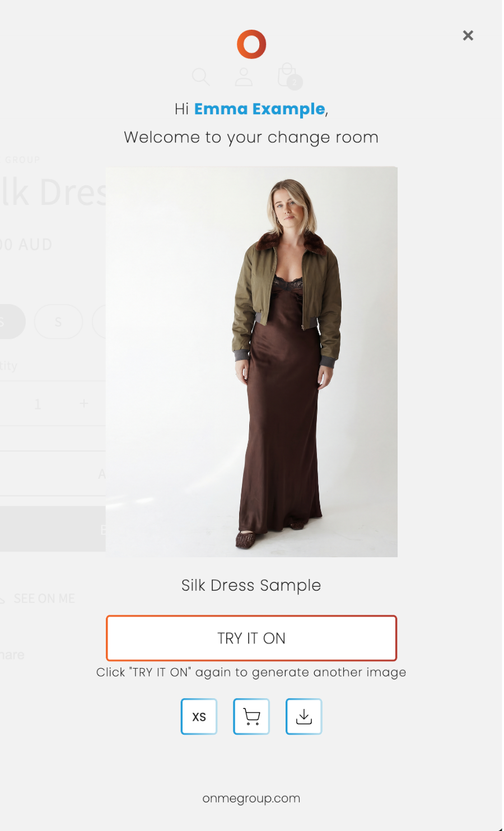Click the Share option on product page
The image size is (504, 831).
tap(11, 655)
